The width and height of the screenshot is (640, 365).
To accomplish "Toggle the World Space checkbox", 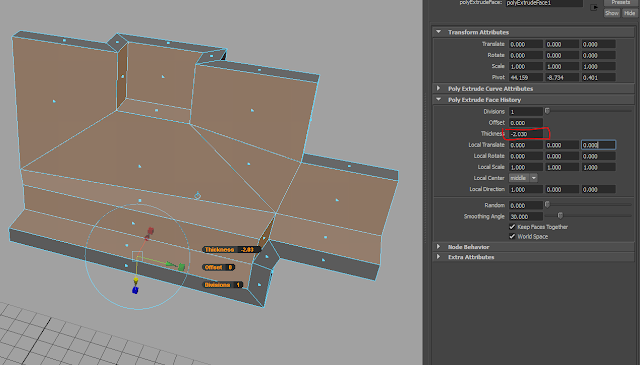I will click(x=512, y=236).
